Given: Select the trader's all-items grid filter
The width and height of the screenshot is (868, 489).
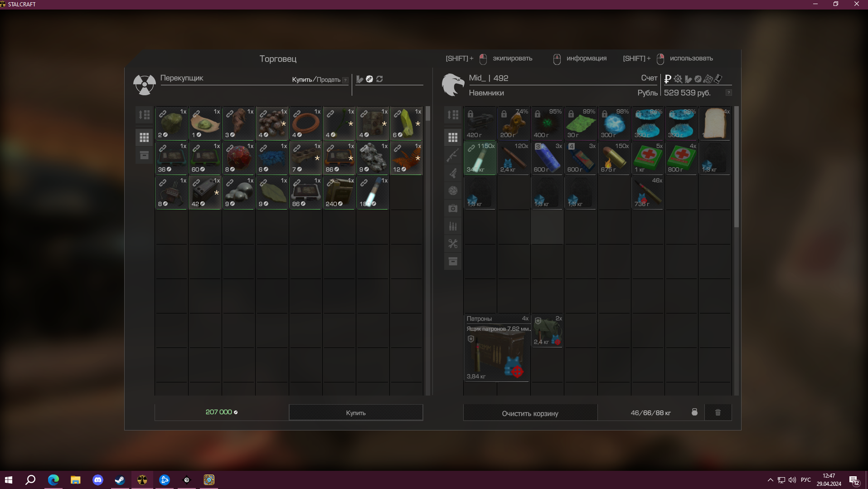Looking at the screenshot, I should click(x=144, y=137).
